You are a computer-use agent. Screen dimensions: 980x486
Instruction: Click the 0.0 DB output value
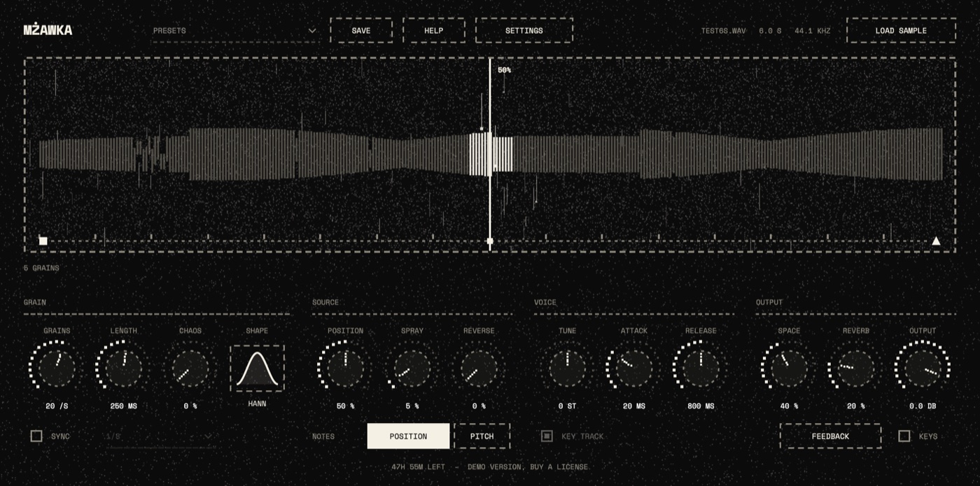(923, 406)
